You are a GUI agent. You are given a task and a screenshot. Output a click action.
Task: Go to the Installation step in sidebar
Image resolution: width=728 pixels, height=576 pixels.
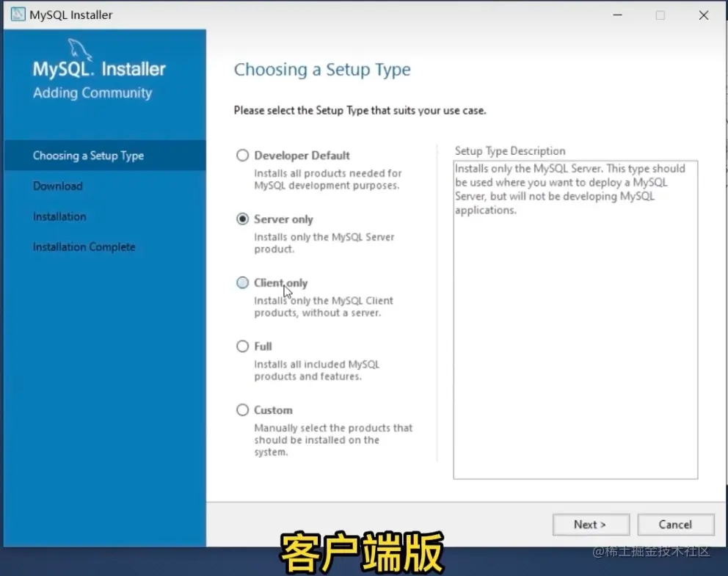(59, 216)
